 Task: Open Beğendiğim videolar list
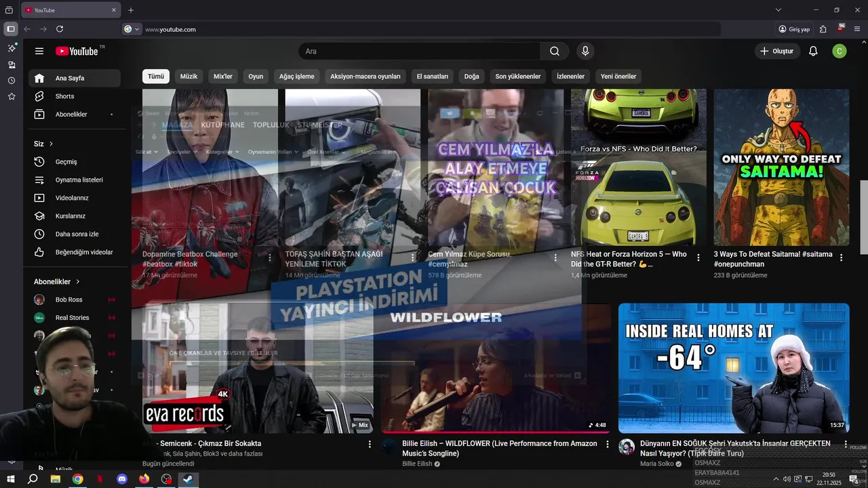(75, 252)
